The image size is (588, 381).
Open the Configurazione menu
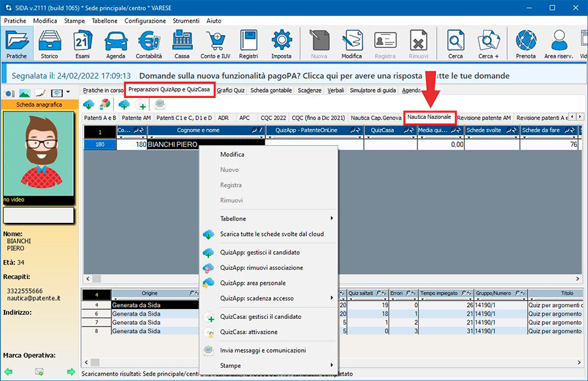pyautogui.click(x=145, y=21)
